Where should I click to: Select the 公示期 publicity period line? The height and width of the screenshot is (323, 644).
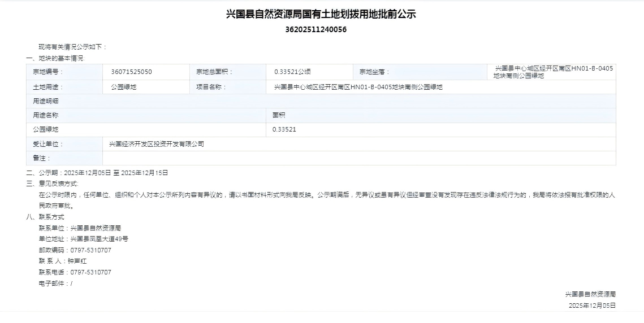point(97,173)
